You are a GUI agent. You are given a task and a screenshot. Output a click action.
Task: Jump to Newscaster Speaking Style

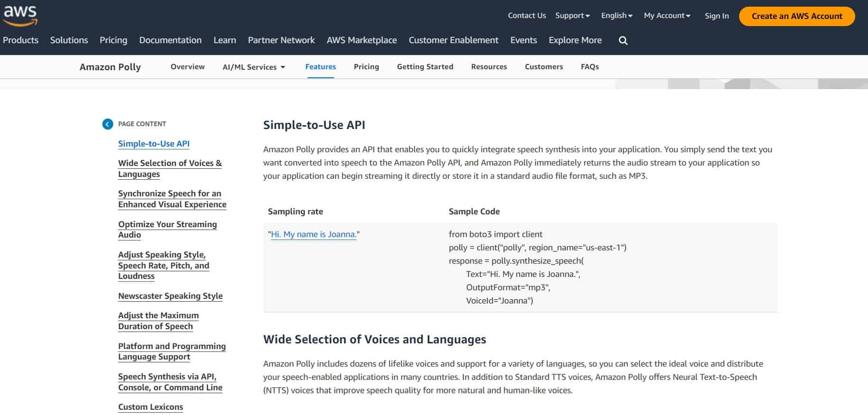point(171,296)
